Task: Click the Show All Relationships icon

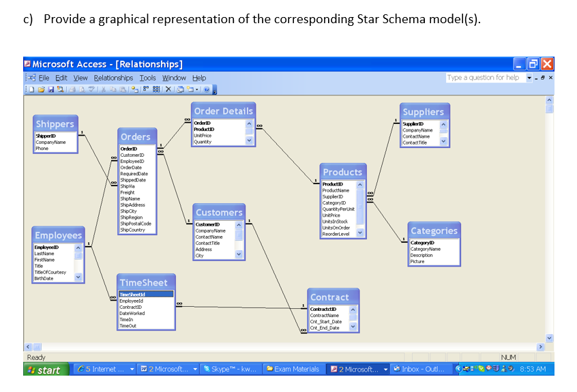Action: pyautogui.click(x=156, y=89)
